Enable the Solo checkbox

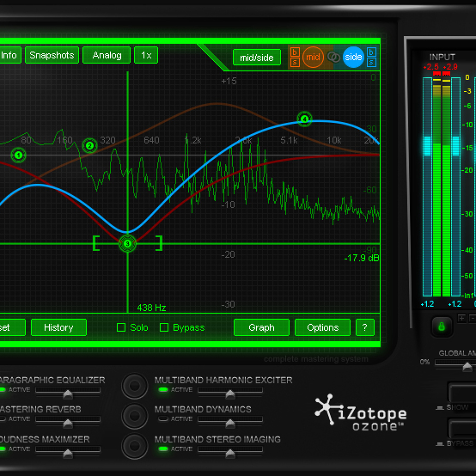tap(121, 327)
